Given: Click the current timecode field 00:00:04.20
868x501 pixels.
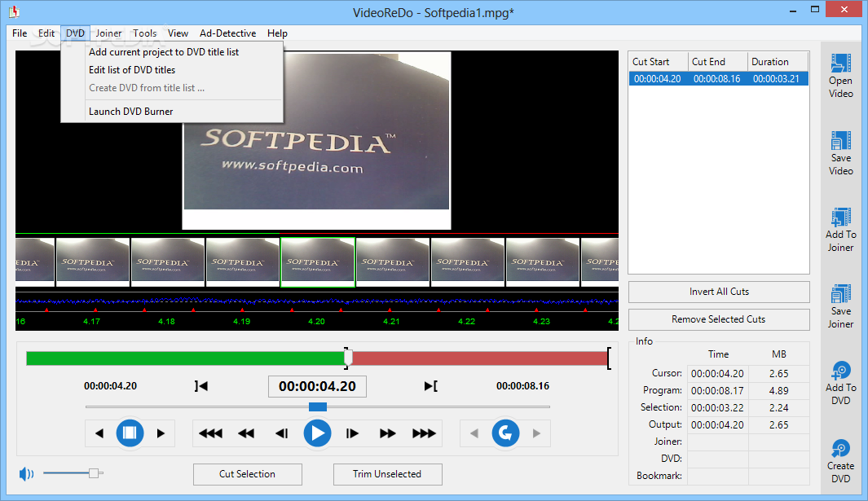Looking at the screenshot, I should (x=317, y=386).
